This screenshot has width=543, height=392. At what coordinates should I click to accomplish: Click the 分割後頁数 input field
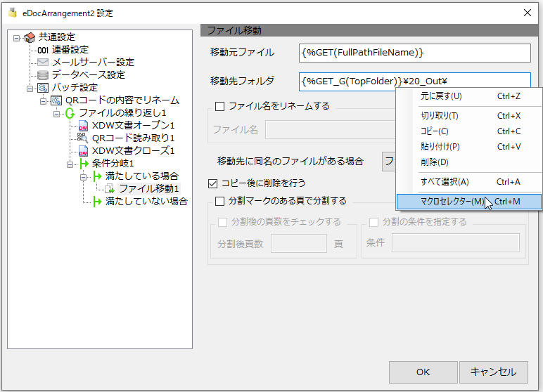point(299,244)
